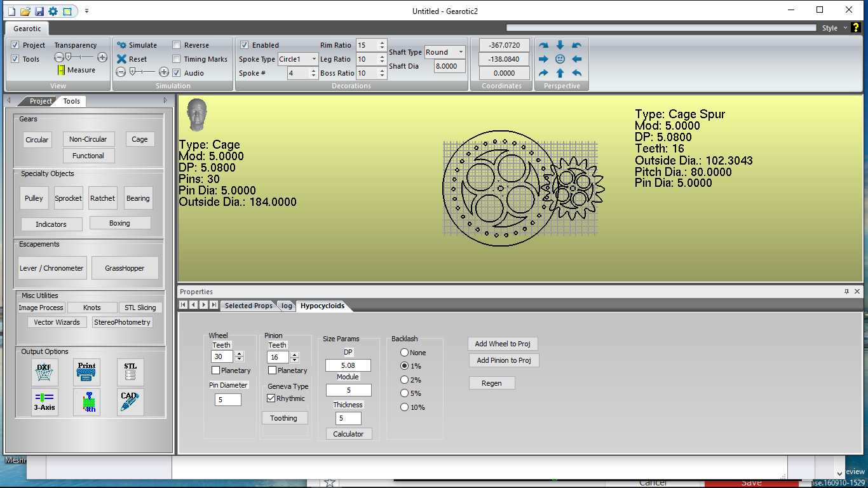
Task: Switch to the Selected Props tab
Action: [248, 306]
